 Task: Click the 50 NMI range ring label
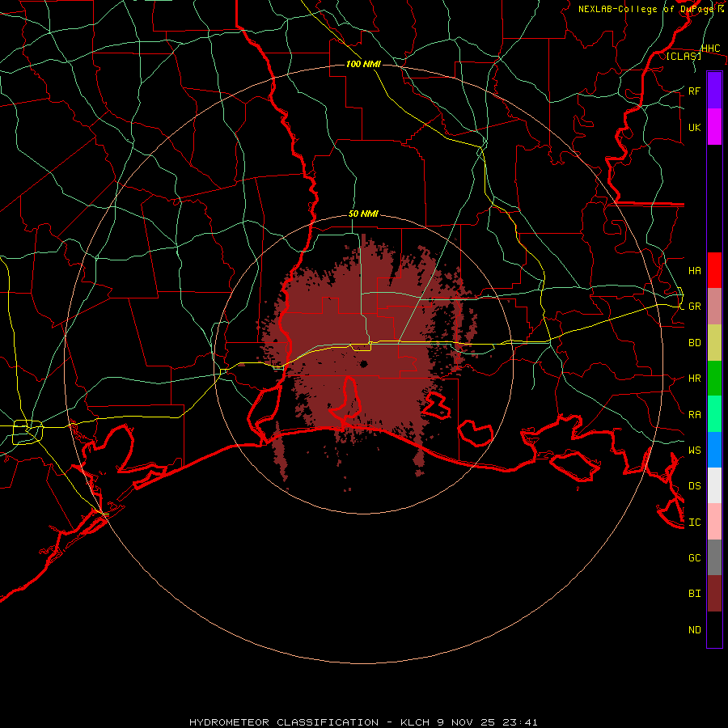pos(363,214)
